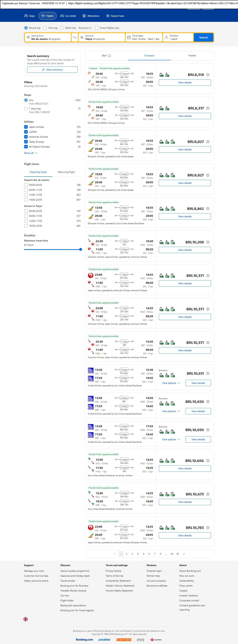The height and width of the screenshot is (644, 238).
Task: Open the Returning flight times tab
Action: [x=66, y=172]
